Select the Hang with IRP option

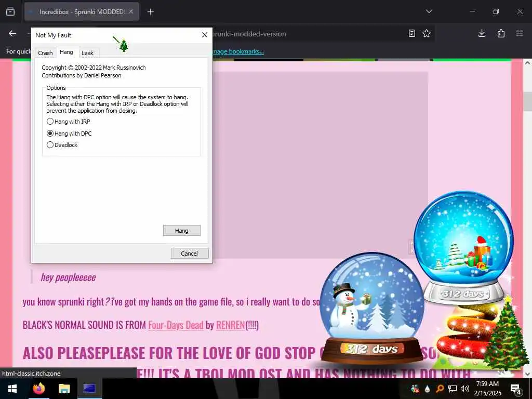(x=69, y=122)
